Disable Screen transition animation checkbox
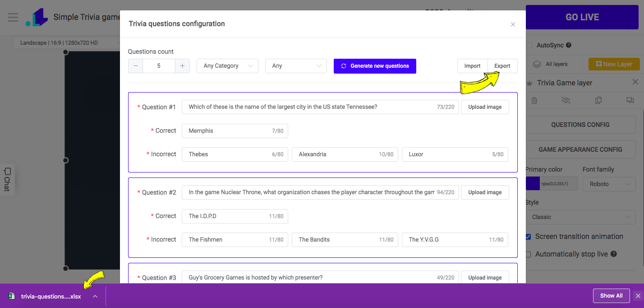The height and width of the screenshot is (308, 644). point(528,237)
